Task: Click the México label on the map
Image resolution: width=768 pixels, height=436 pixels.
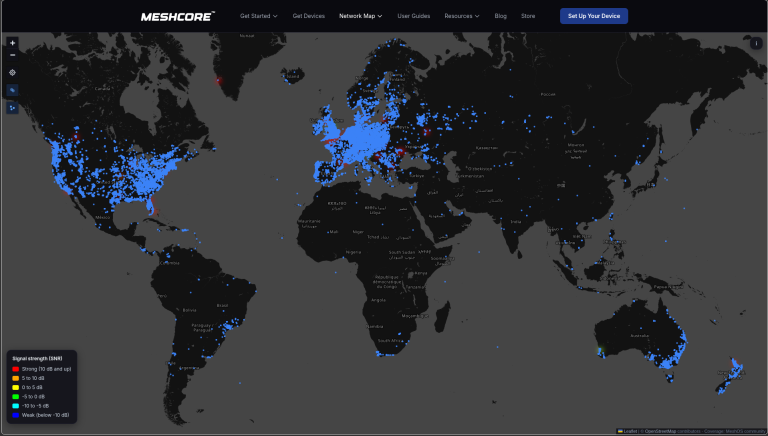Action: tap(103, 218)
